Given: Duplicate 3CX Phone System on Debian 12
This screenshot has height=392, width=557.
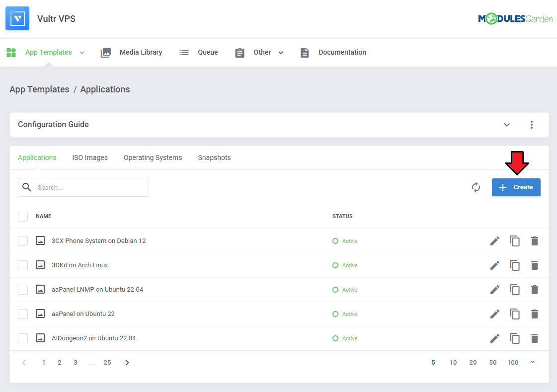Looking at the screenshot, I should click(x=515, y=241).
